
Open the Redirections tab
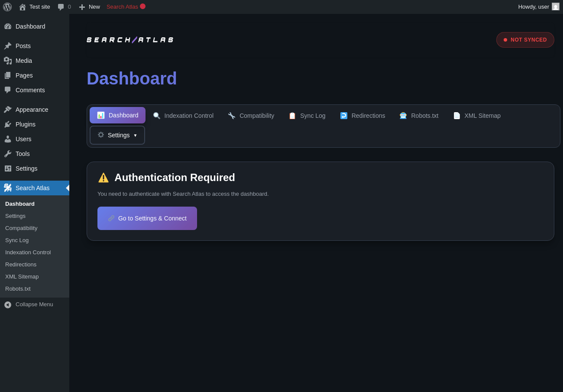click(362, 116)
